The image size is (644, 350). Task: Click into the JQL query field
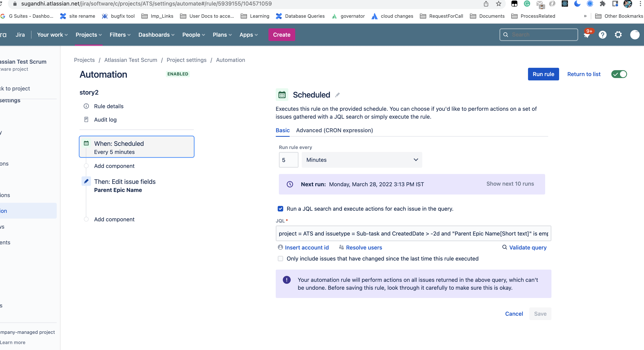(413, 233)
